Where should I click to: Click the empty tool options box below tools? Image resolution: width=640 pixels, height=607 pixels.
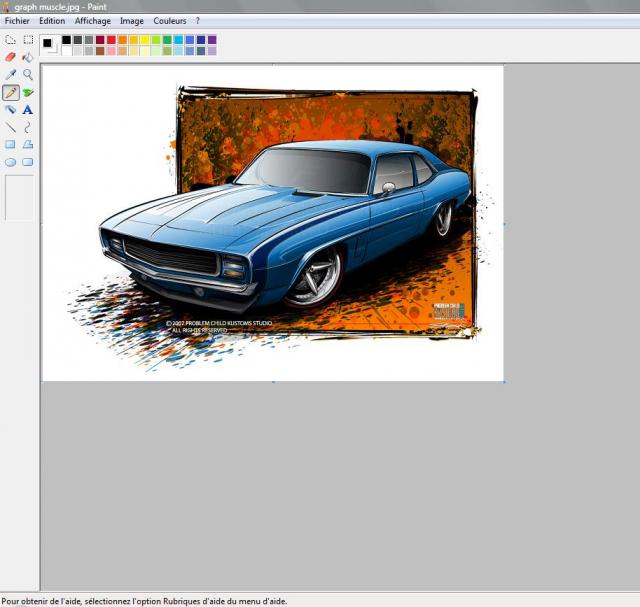(19, 198)
